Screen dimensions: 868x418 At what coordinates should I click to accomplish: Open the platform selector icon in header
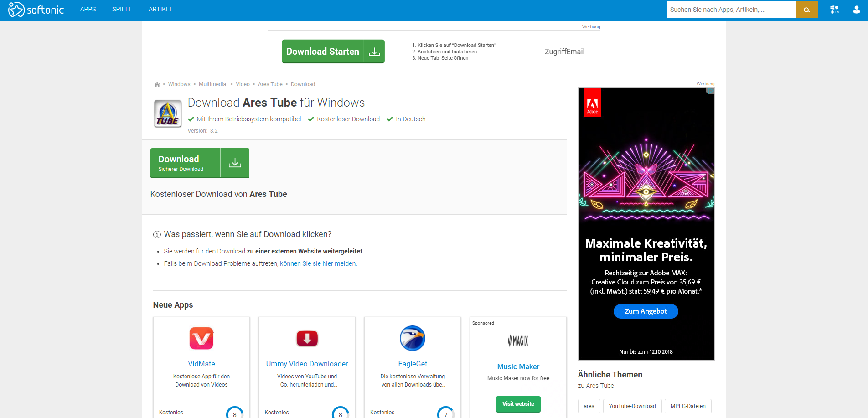(834, 10)
